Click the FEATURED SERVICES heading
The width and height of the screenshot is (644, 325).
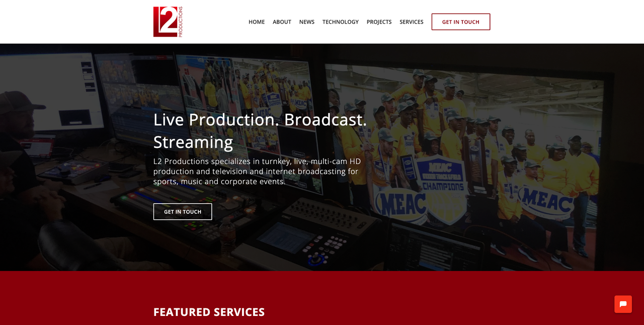pos(209,312)
